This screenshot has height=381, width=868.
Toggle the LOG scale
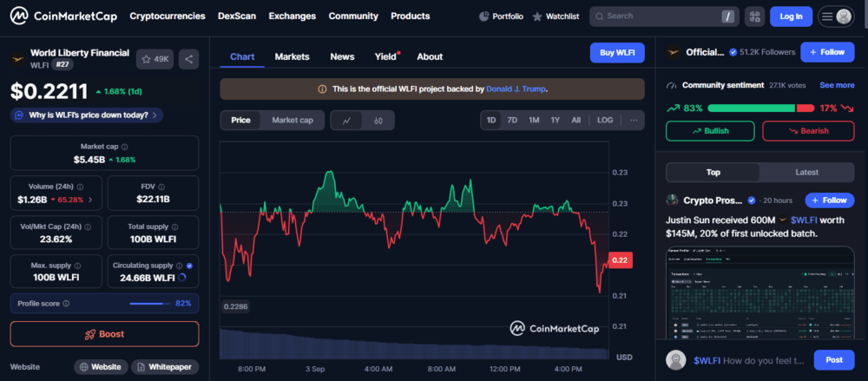coord(605,120)
